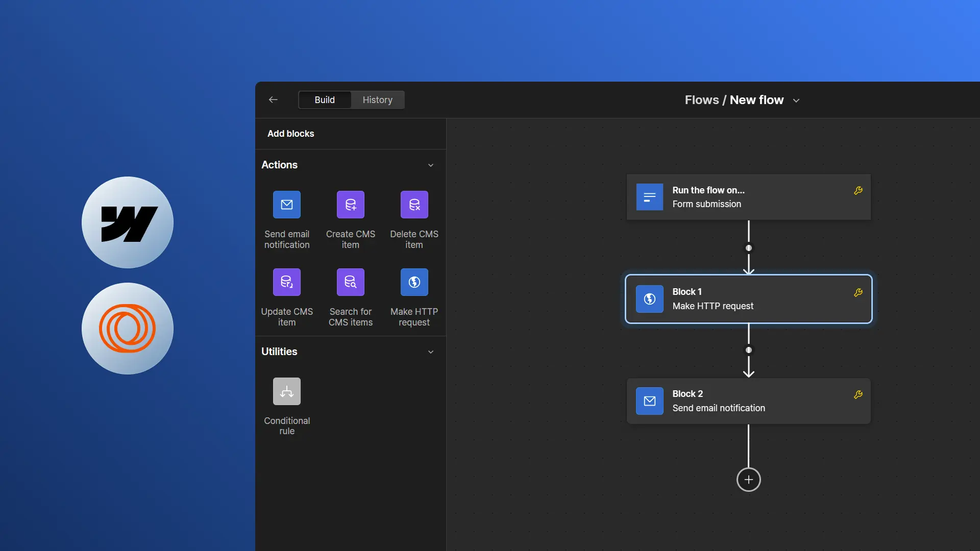The image size is (980, 551).
Task: Click the 'Make HTTP request' label in Block 1
Action: (713, 306)
